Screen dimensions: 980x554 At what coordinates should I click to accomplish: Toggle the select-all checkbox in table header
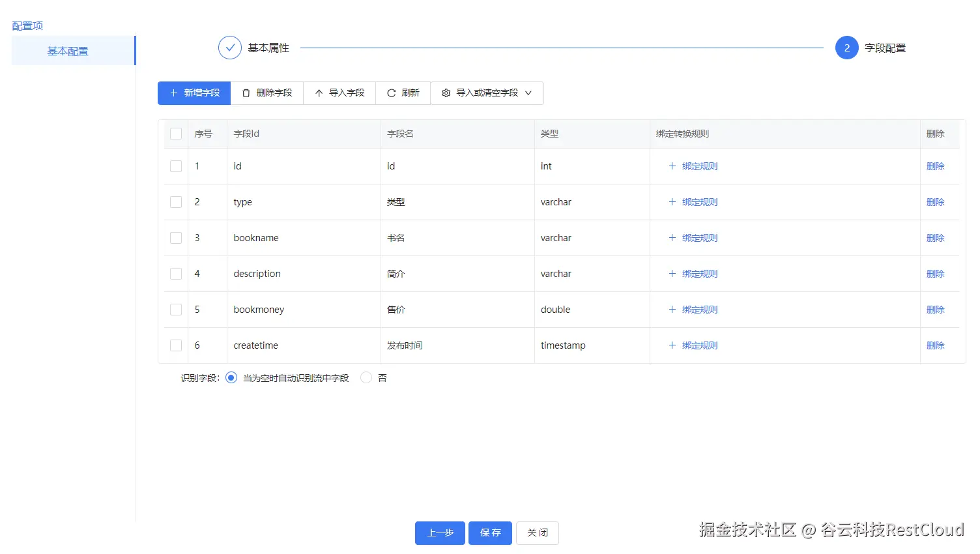[x=176, y=134]
